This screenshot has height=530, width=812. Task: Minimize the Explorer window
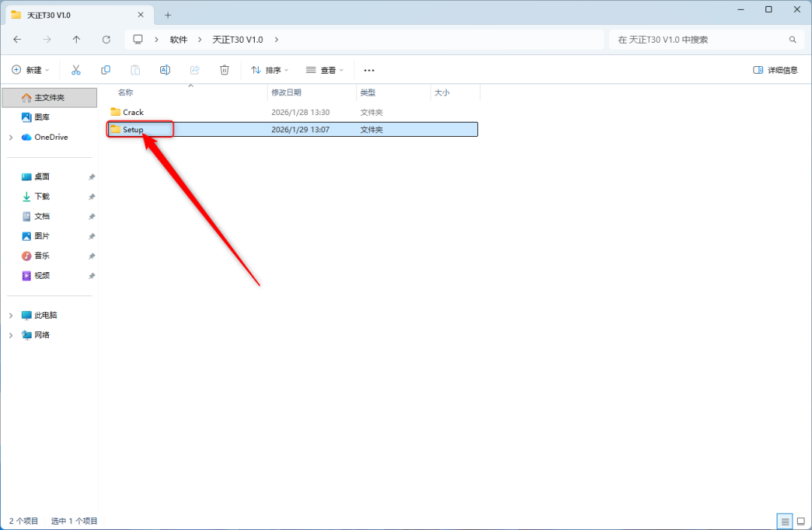coord(741,9)
